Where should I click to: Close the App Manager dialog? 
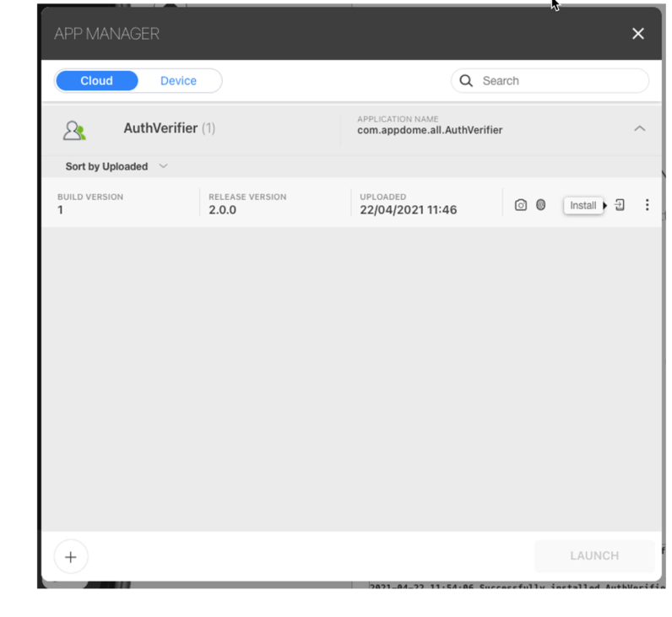(x=637, y=34)
